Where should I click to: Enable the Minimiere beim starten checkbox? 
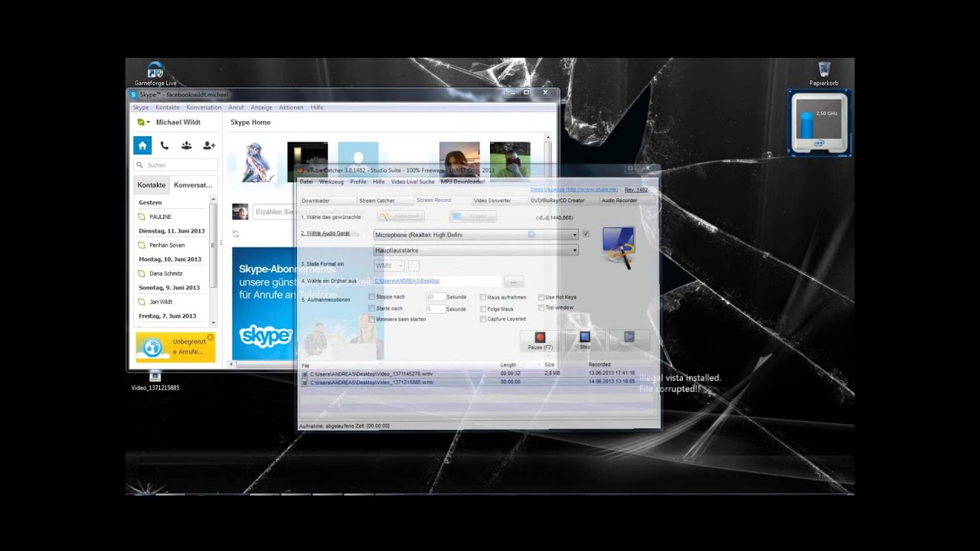tap(372, 319)
